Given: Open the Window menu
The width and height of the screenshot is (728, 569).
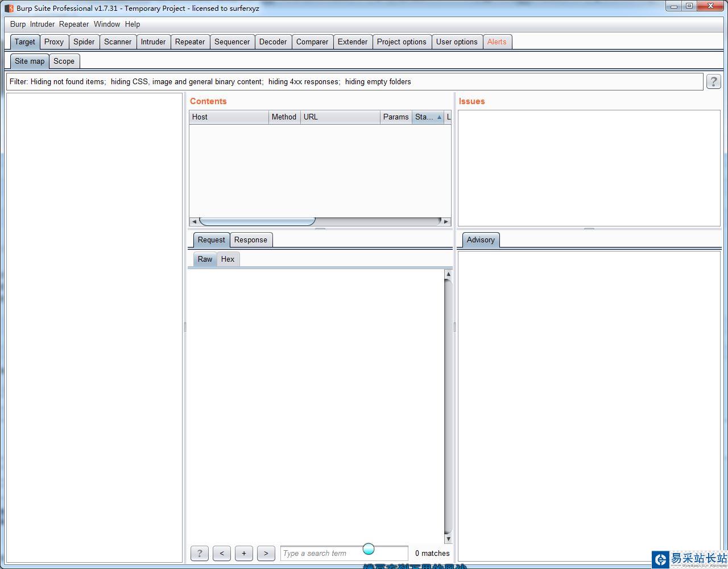Looking at the screenshot, I should point(107,24).
